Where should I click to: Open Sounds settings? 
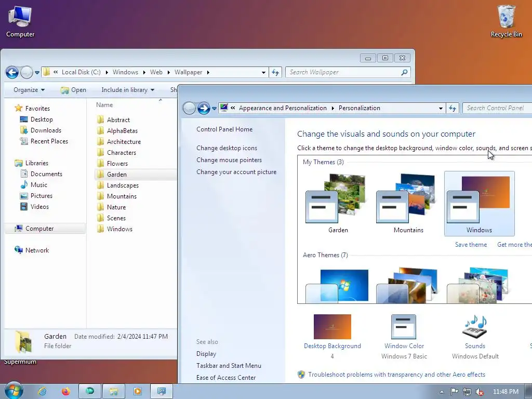(x=475, y=336)
